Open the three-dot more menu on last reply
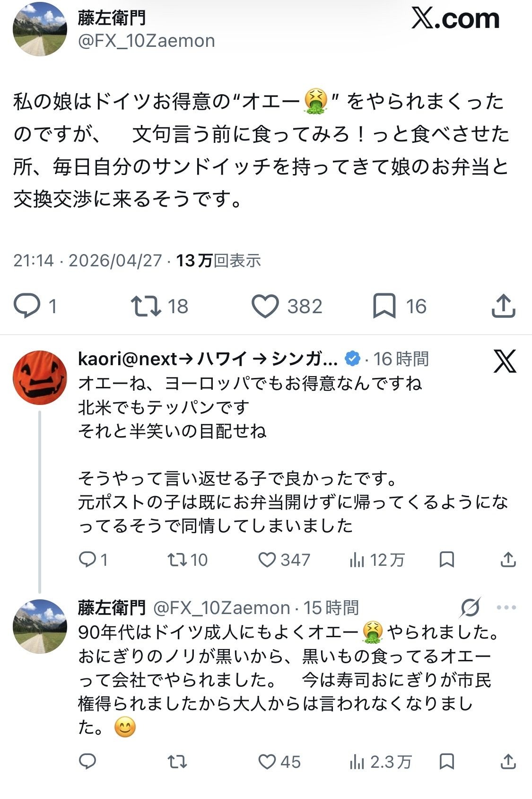The width and height of the screenshot is (532, 799). 506,607
